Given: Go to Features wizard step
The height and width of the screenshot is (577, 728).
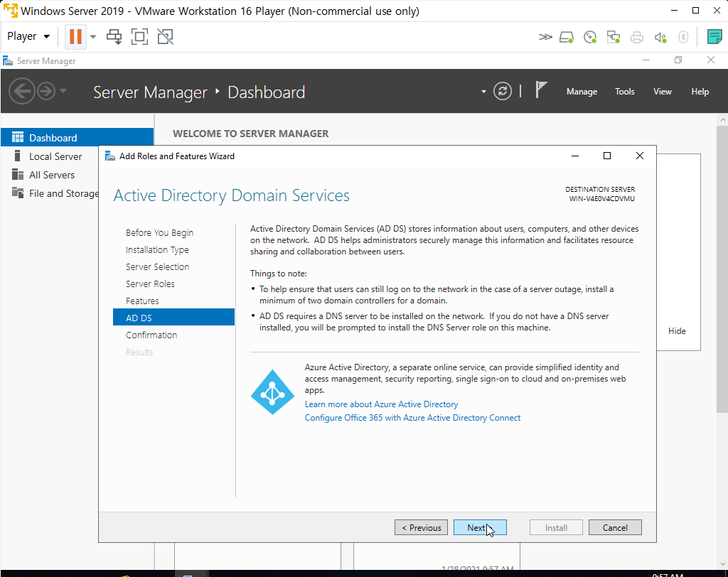Looking at the screenshot, I should [142, 301].
